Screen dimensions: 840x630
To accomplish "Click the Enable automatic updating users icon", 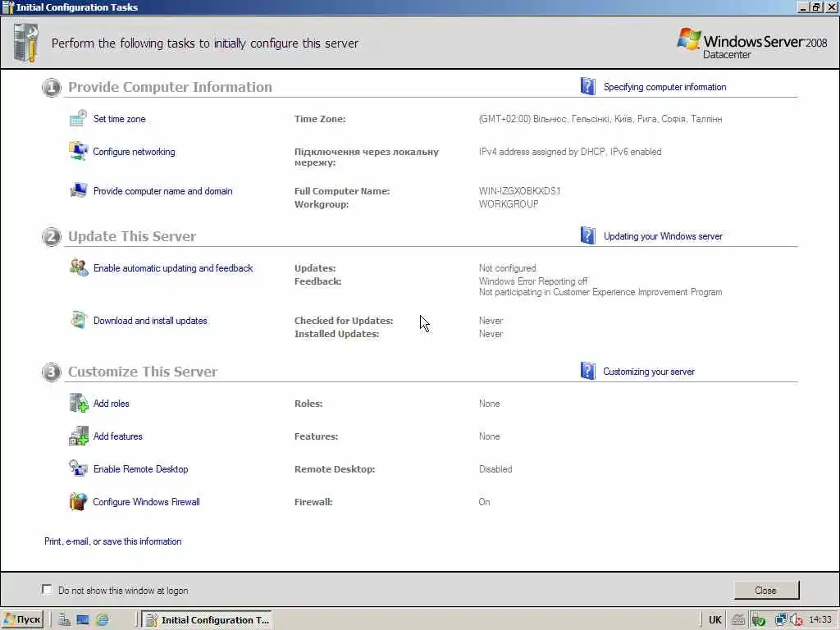I will [79, 267].
